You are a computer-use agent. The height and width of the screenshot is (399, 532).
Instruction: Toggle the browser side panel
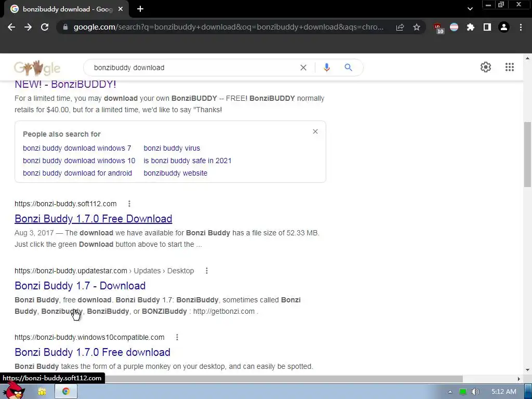[487, 27]
